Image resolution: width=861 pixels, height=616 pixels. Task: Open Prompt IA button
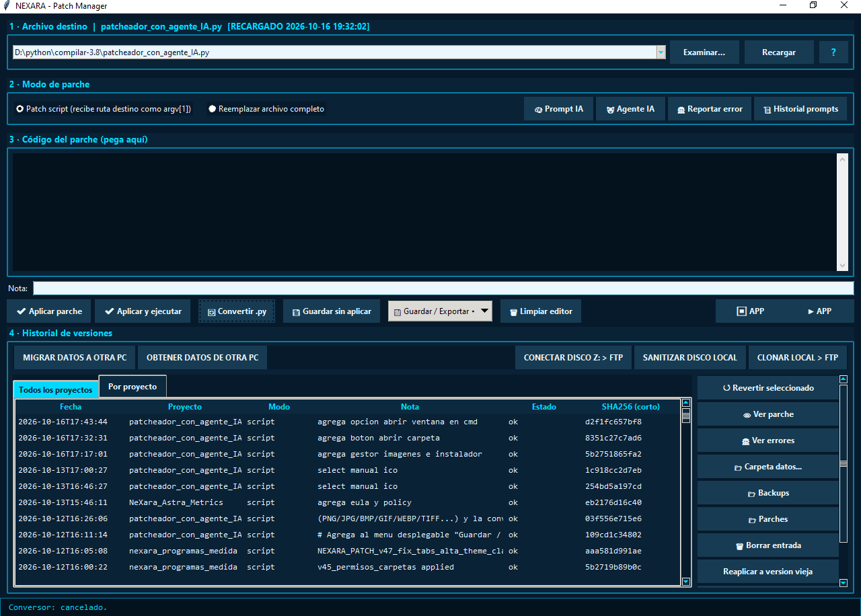[x=558, y=109]
